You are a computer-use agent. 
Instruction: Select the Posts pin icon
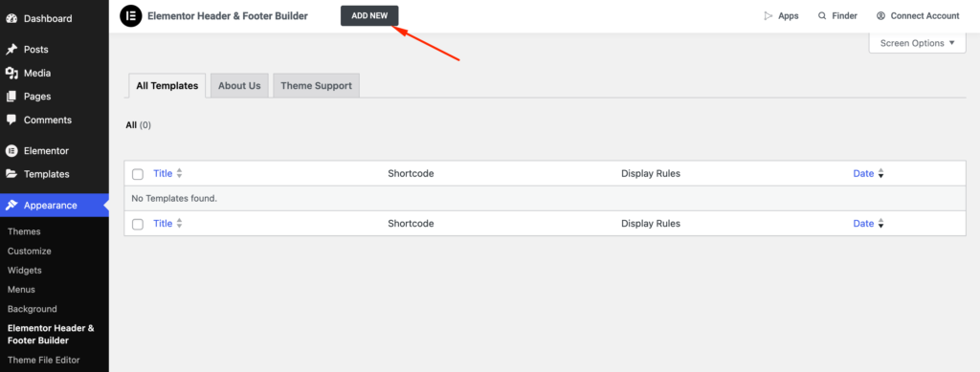(x=11, y=50)
